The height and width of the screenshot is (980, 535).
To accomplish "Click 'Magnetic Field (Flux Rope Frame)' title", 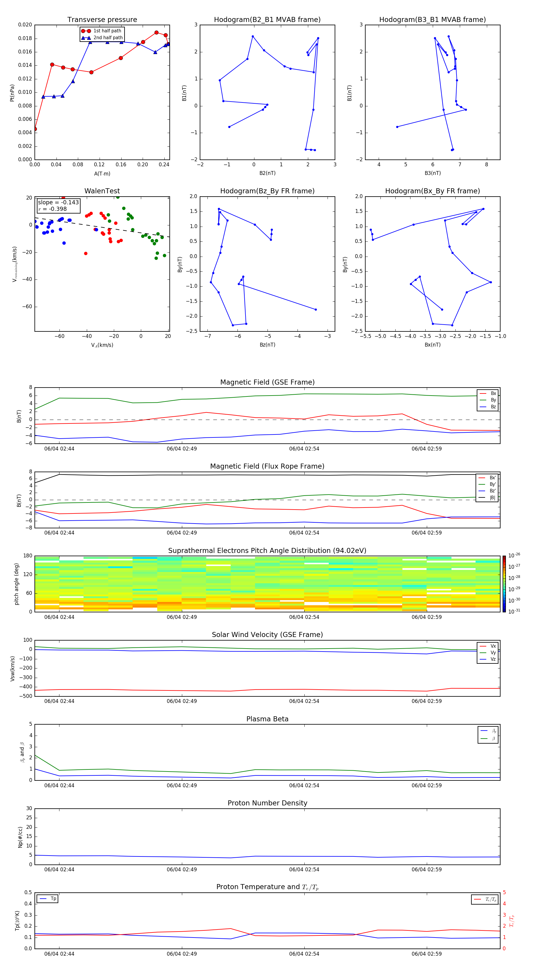I will click(x=267, y=467).
